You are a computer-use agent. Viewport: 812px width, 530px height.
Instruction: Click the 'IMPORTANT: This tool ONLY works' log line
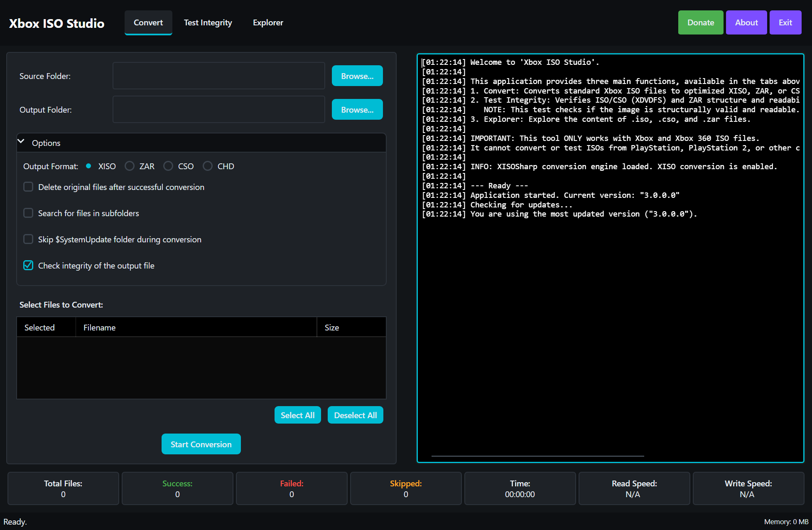coord(591,138)
